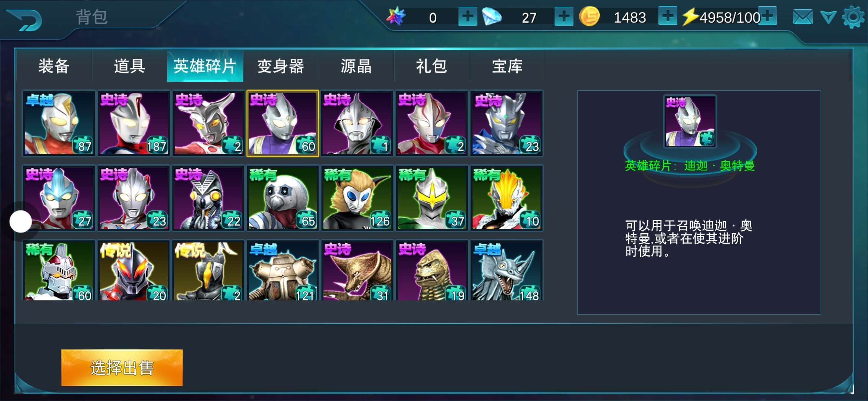Select the hero fragment with count 187

(x=134, y=123)
